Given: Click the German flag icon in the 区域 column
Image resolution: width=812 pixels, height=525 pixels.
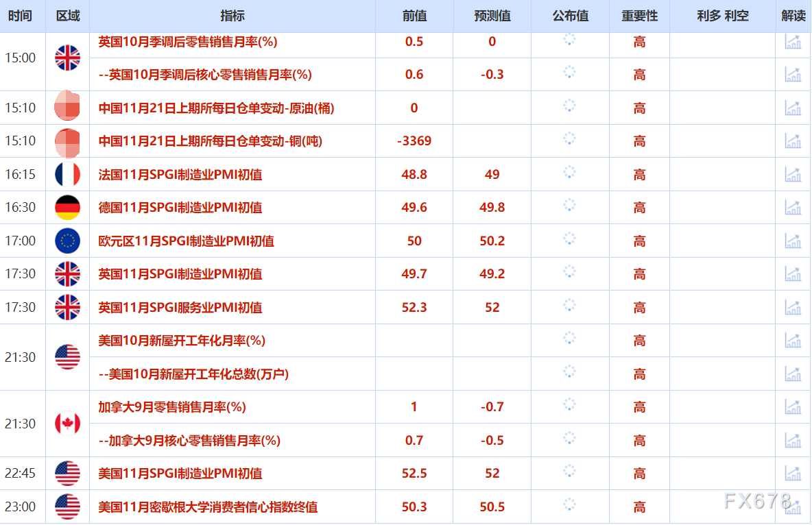Looking at the screenshot, I should tap(67, 208).
